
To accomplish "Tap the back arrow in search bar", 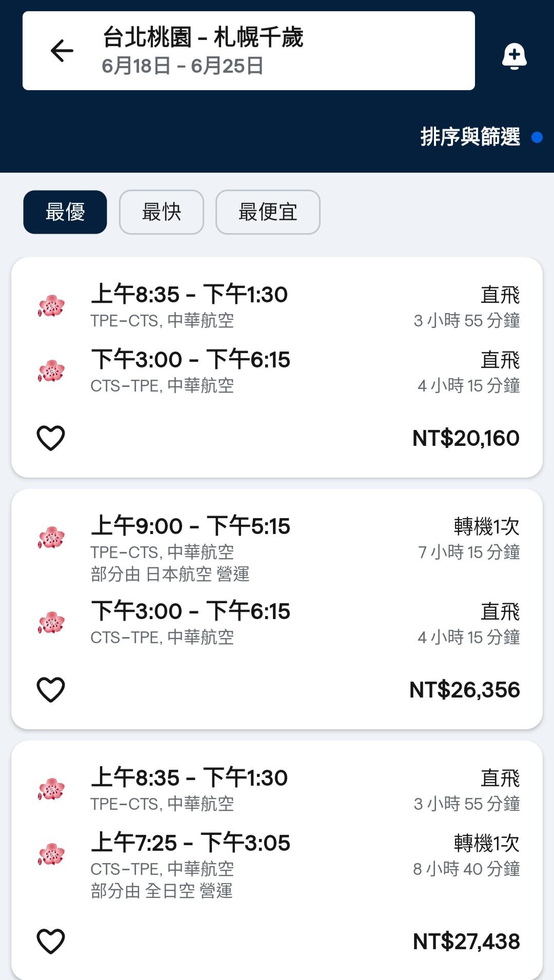I will click(x=62, y=51).
